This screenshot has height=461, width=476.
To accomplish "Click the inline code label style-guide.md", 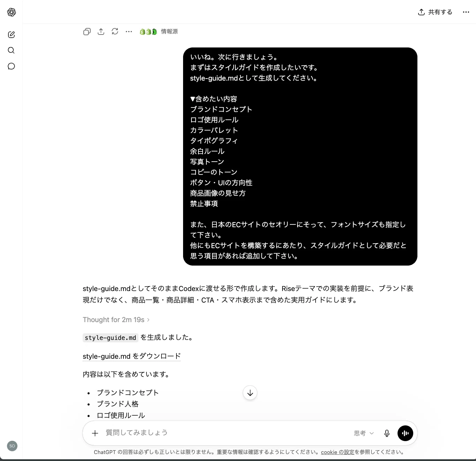I will (x=110, y=338).
